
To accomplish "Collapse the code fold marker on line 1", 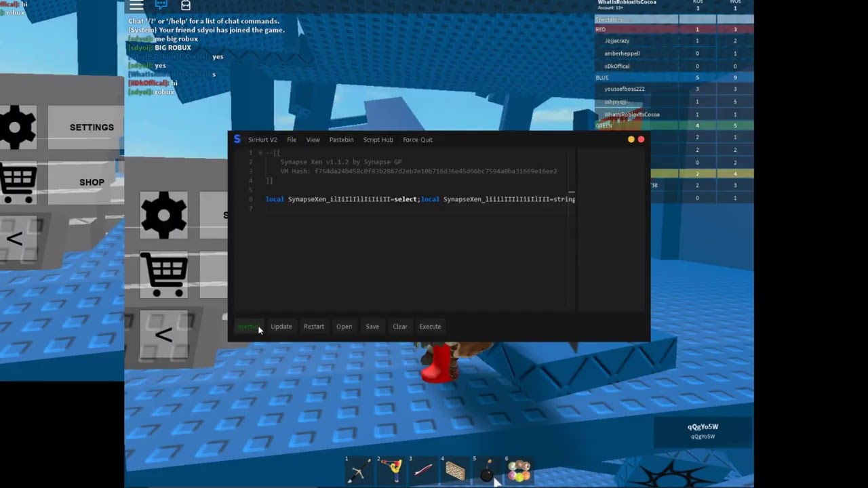I will coord(260,153).
